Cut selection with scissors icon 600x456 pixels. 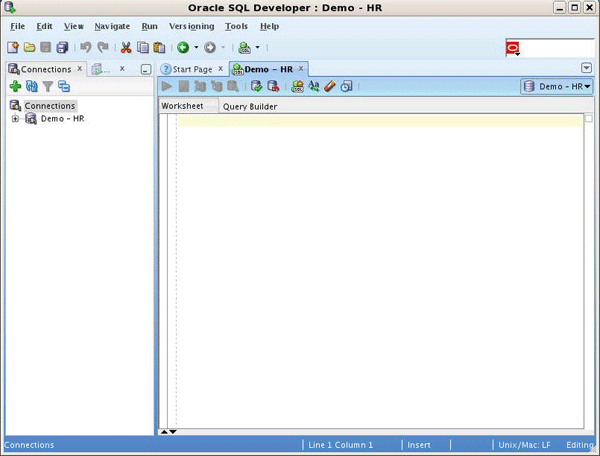point(126,47)
